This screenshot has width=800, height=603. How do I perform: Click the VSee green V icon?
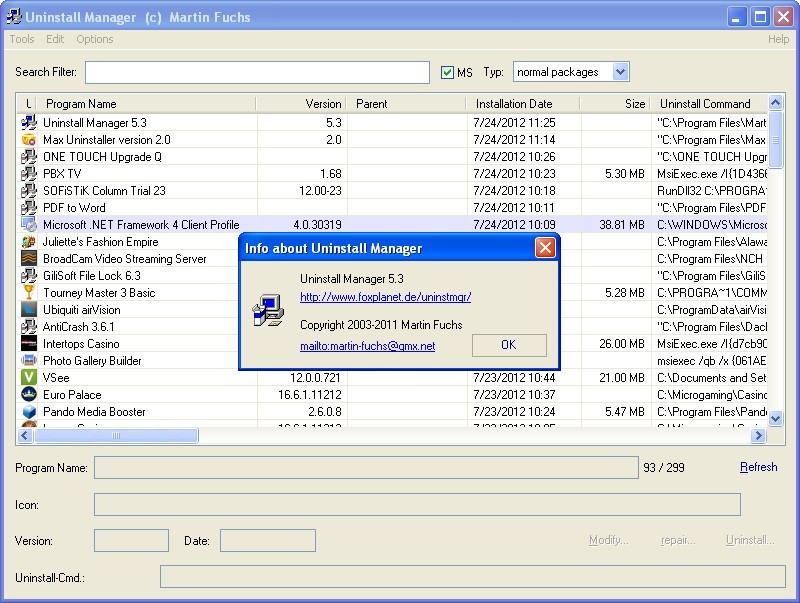[29, 378]
